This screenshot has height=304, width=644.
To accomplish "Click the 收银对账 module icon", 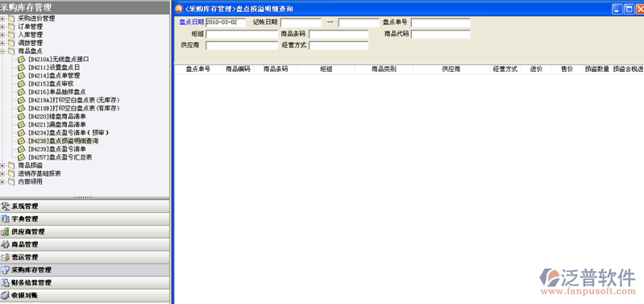I will point(5,295).
